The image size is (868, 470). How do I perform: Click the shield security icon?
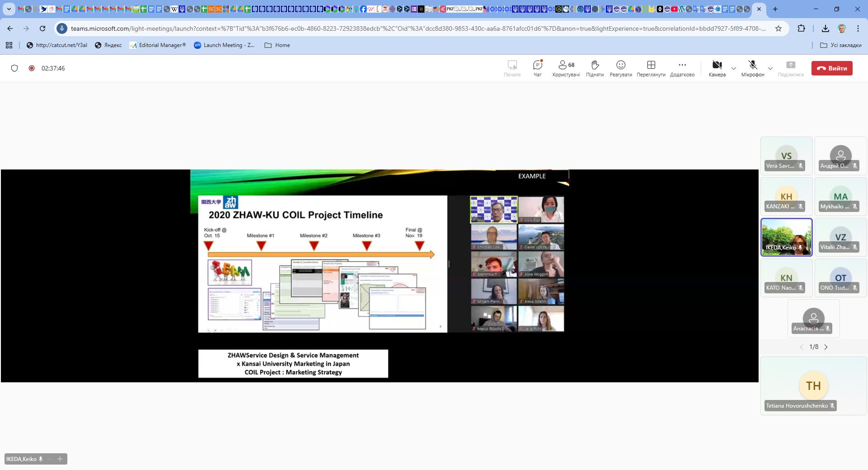point(14,68)
